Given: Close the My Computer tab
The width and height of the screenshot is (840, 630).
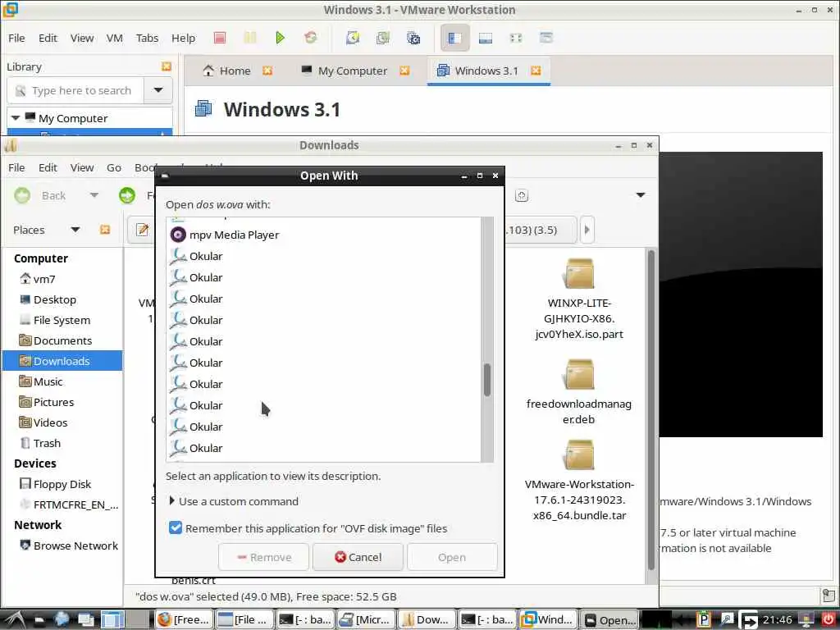Looking at the screenshot, I should click(404, 71).
